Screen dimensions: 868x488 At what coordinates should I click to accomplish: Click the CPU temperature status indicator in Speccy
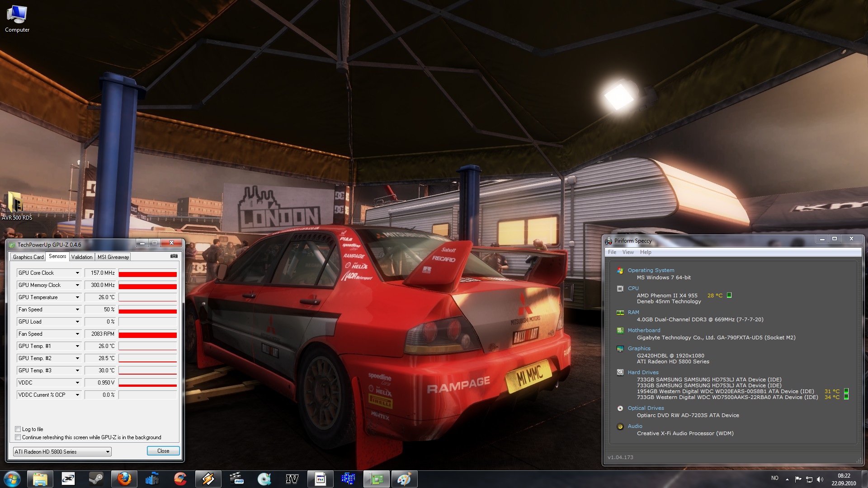coord(729,296)
